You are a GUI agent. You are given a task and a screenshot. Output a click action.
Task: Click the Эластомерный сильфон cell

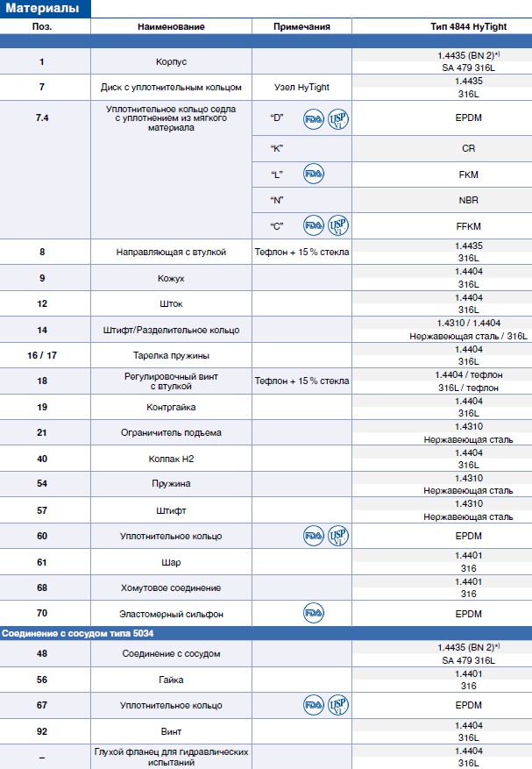[x=171, y=614]
